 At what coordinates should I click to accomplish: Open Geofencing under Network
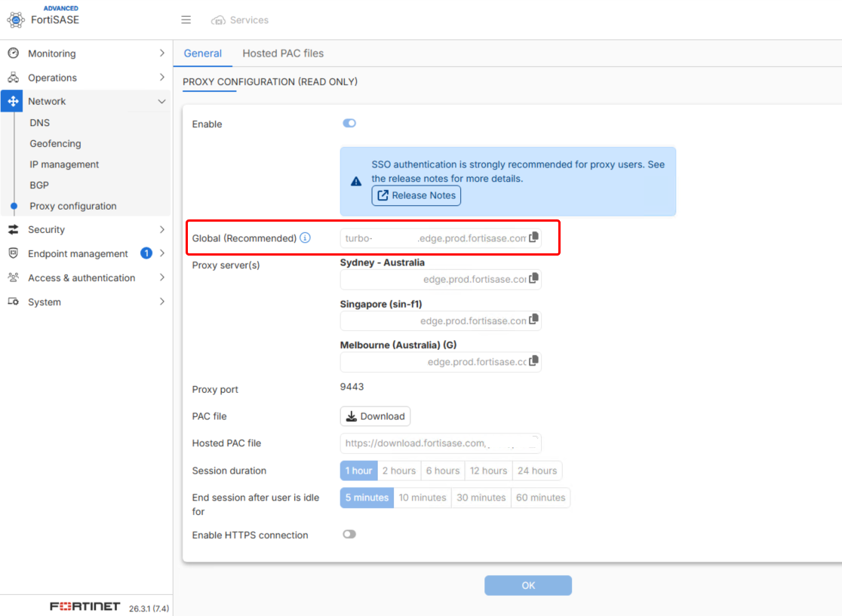pyautogui.click(x=55, y=143)
